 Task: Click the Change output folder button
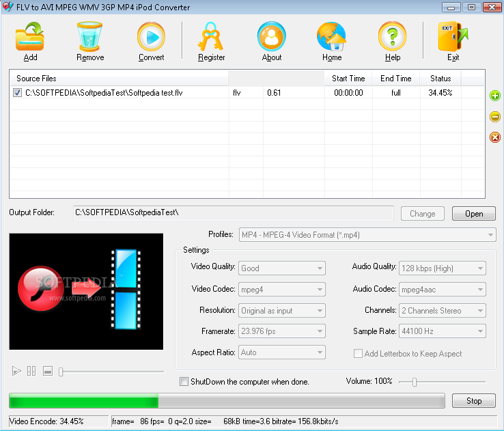(422, 214)
